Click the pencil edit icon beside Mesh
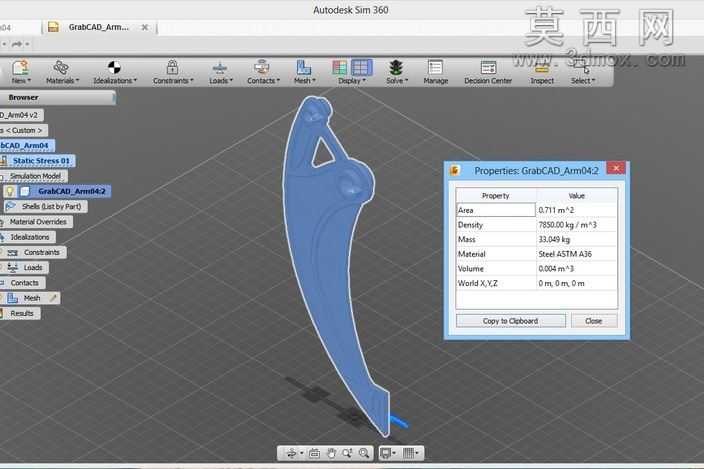The height and width of the screenshot is (469, 704). 53,298
